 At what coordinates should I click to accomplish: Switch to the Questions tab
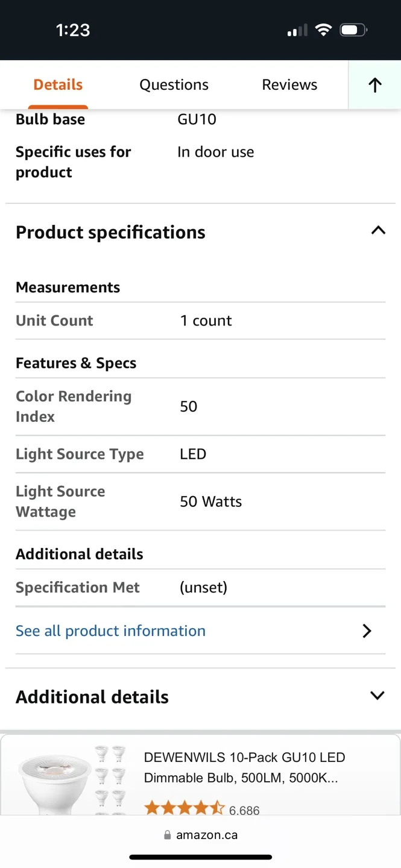pos(174,84)
